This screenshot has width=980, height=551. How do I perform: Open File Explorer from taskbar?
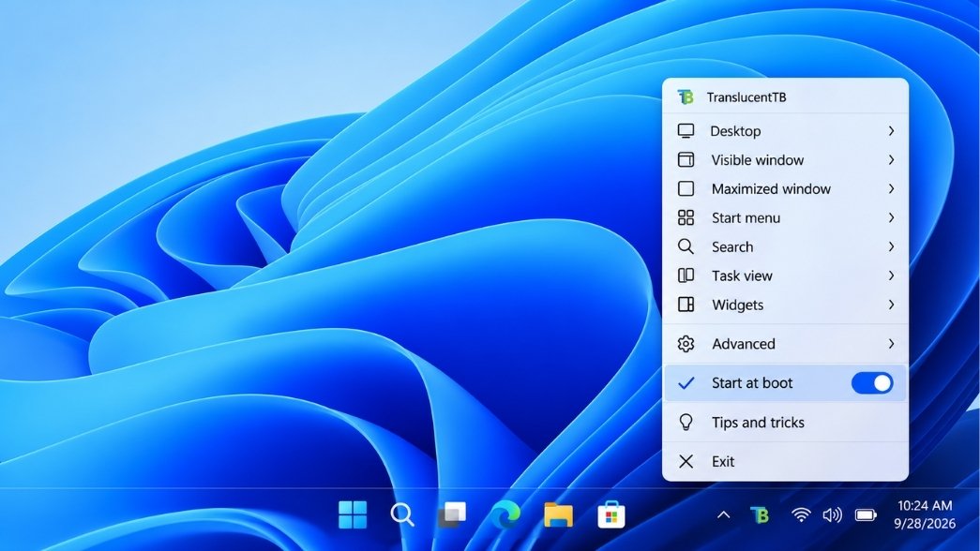pos(558,514)
